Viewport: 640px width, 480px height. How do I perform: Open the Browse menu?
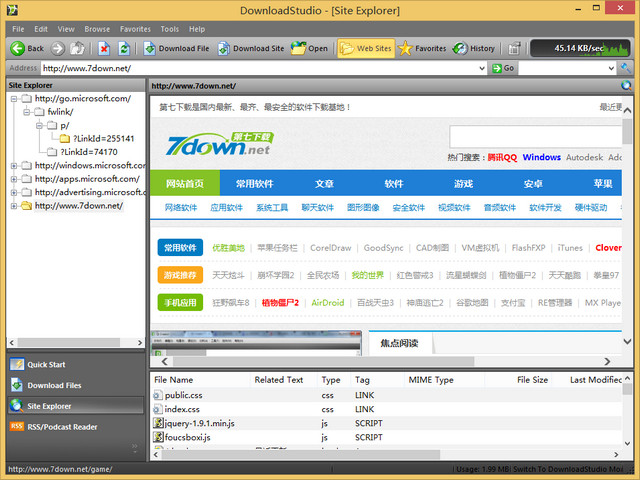tap(97, 29)
